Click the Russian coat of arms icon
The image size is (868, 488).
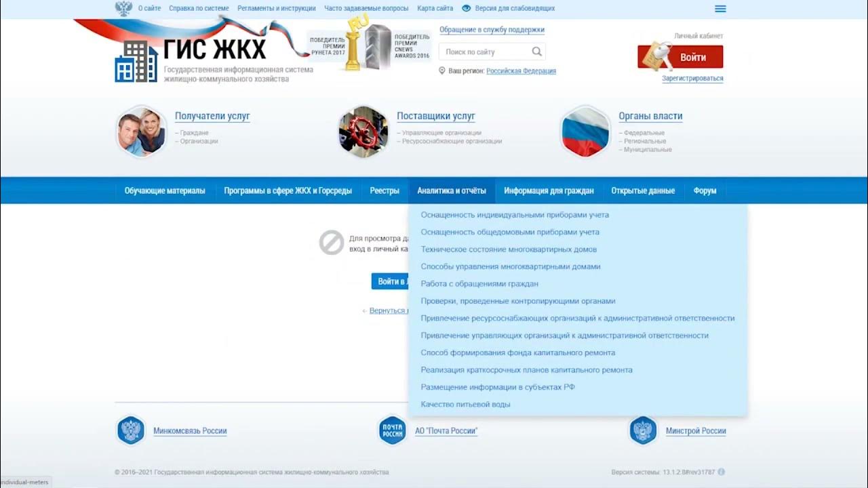click(x=123, y=8)
